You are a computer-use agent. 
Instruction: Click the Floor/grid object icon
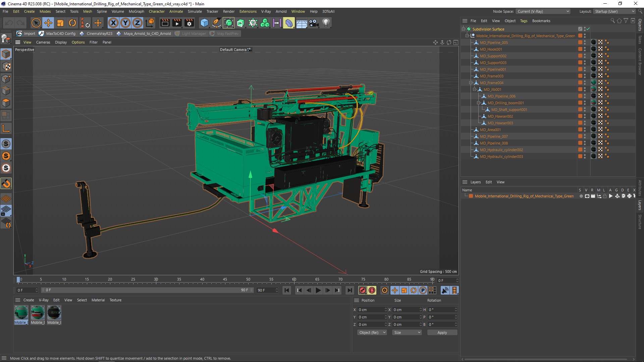[302, 23]
